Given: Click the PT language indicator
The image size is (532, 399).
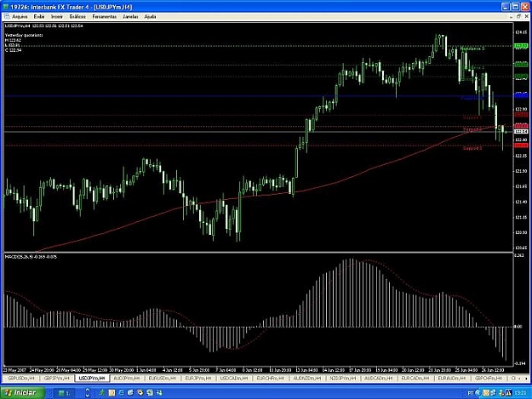Looking at the screenshot, I should 470,393.
